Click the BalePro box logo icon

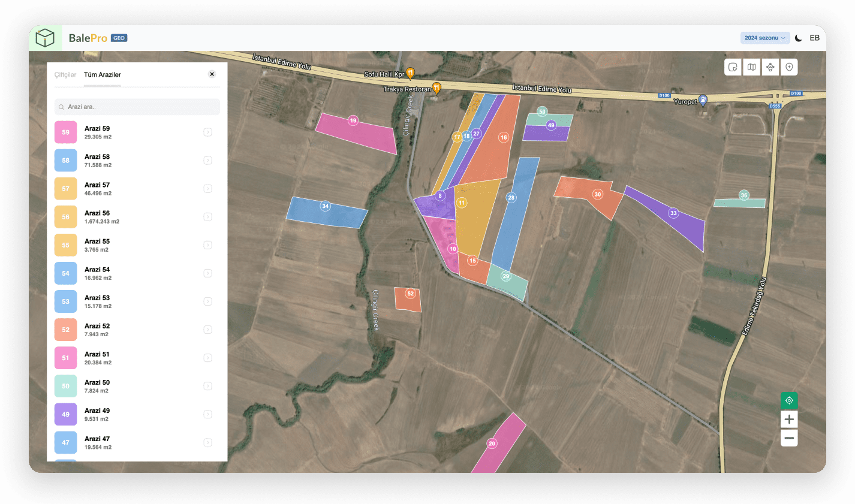click(46, 38)
